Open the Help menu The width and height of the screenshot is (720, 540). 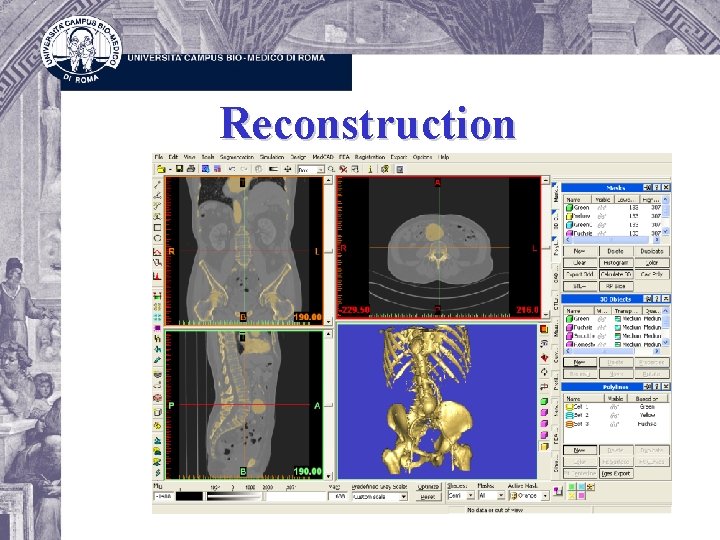(444, 157)
